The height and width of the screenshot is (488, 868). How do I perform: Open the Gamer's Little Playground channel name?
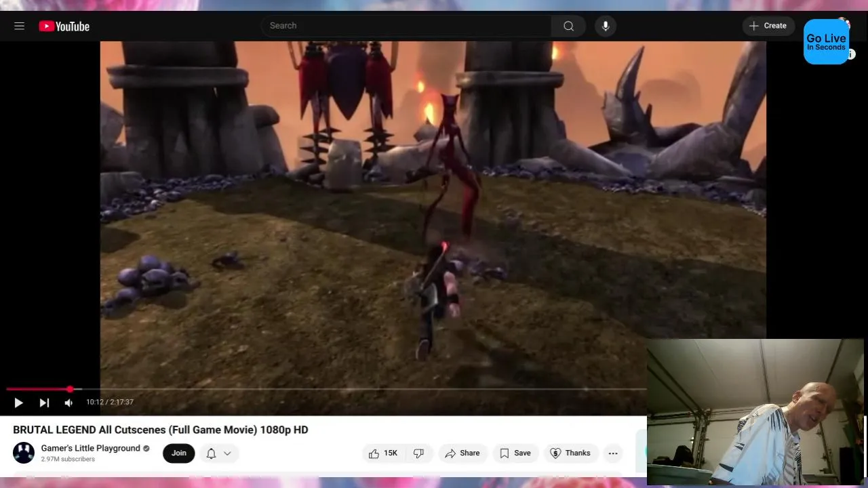(x=90, y=448)
